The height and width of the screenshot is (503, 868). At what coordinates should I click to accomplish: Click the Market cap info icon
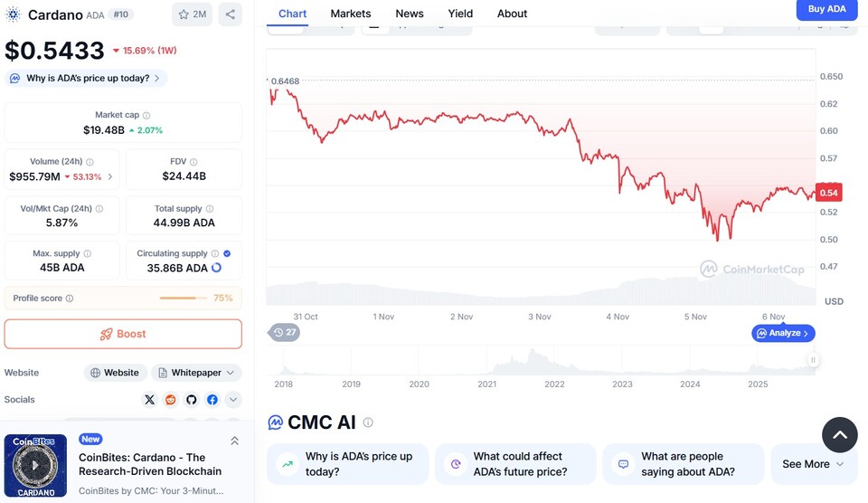[146, 116]
